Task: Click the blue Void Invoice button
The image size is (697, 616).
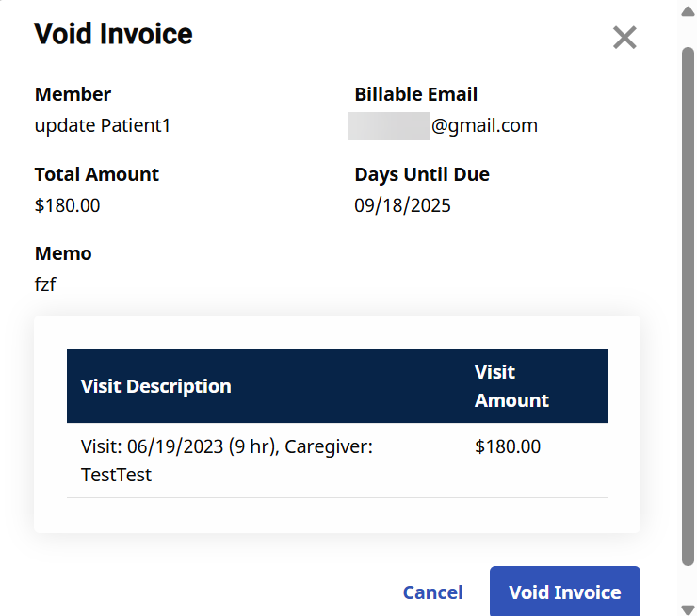Action: pyautogui.click(x=564, y=592)
